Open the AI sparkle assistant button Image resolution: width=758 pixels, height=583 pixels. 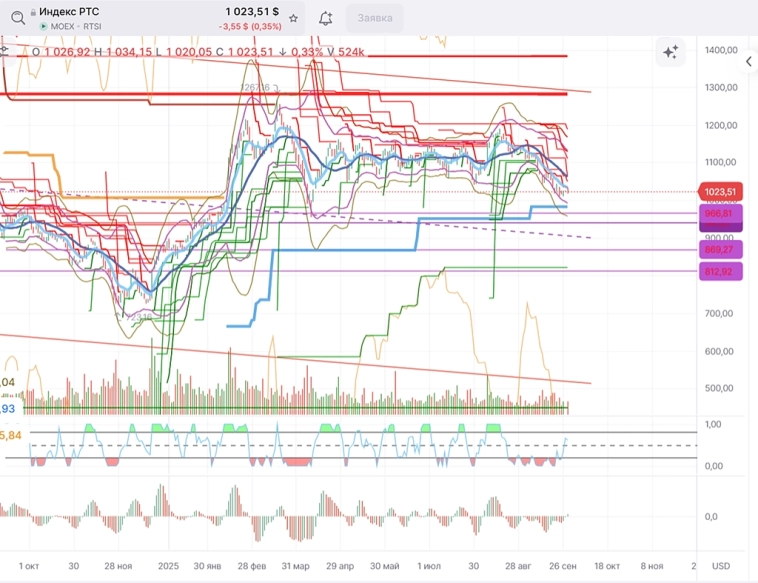click(x=671, y=52)
